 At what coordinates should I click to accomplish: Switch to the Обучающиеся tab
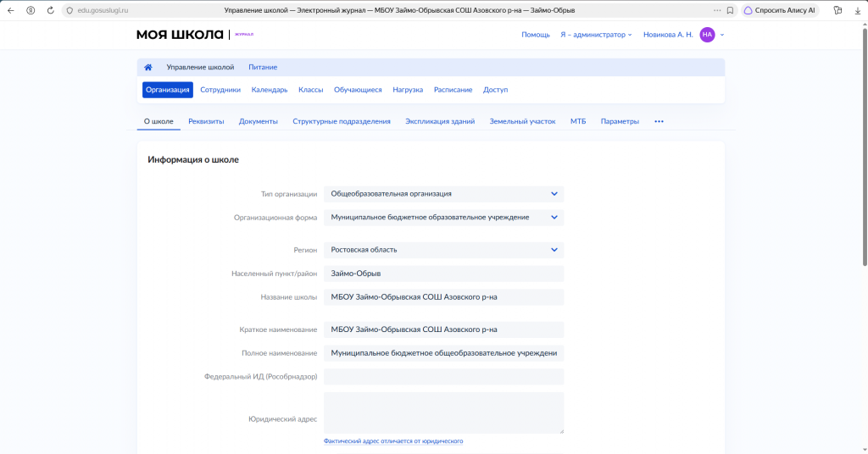tap(358, 90)
